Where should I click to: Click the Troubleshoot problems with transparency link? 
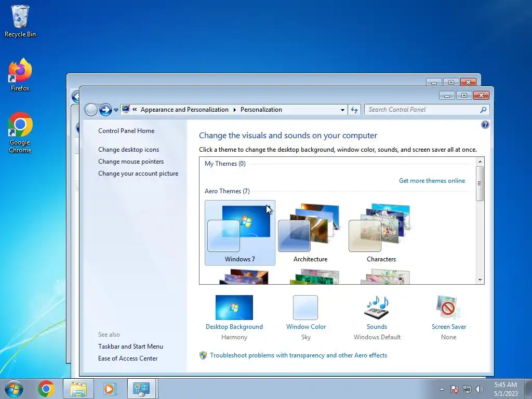[299, 355]
